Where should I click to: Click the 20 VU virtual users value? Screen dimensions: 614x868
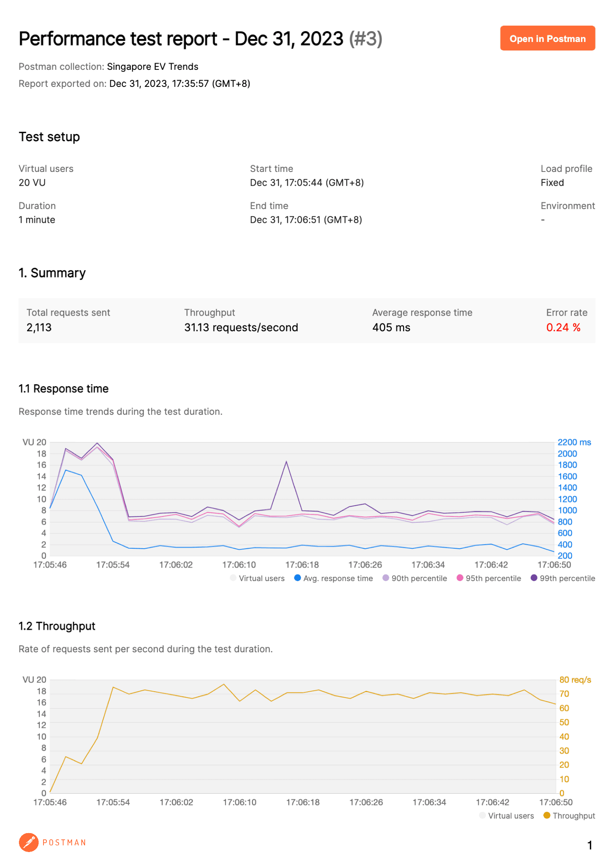pyautogui.click(x=32, y=183)
